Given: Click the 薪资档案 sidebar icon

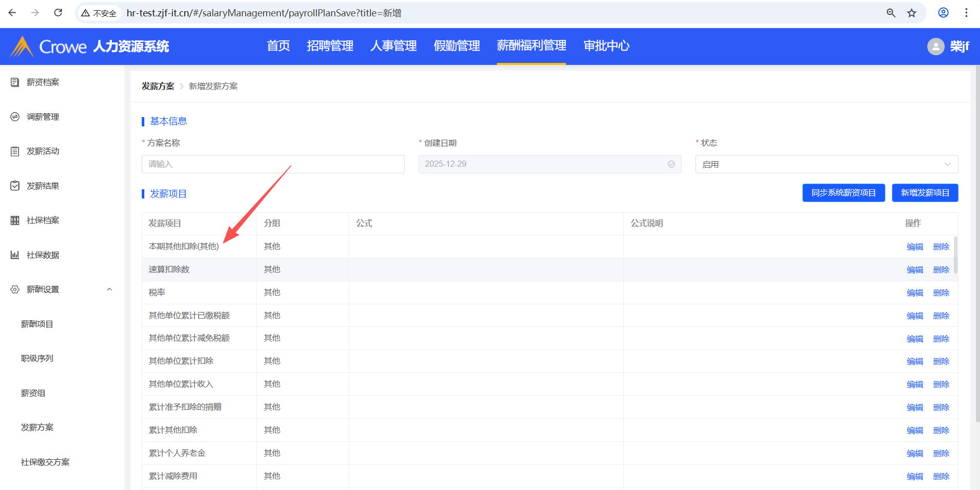Looking at the screenshot, I should coord(15,82).
